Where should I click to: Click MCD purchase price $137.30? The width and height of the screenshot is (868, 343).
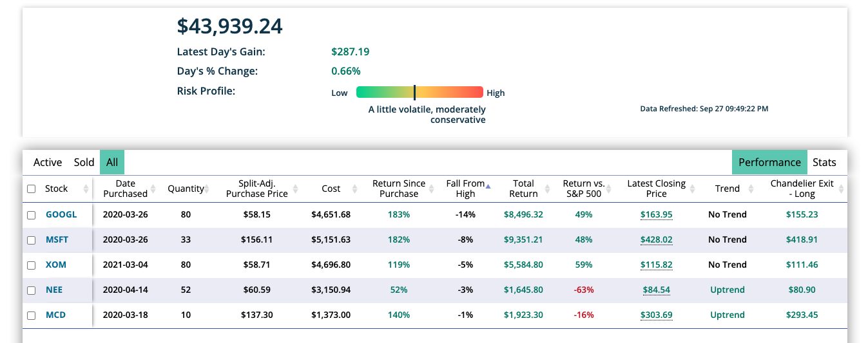256,315
